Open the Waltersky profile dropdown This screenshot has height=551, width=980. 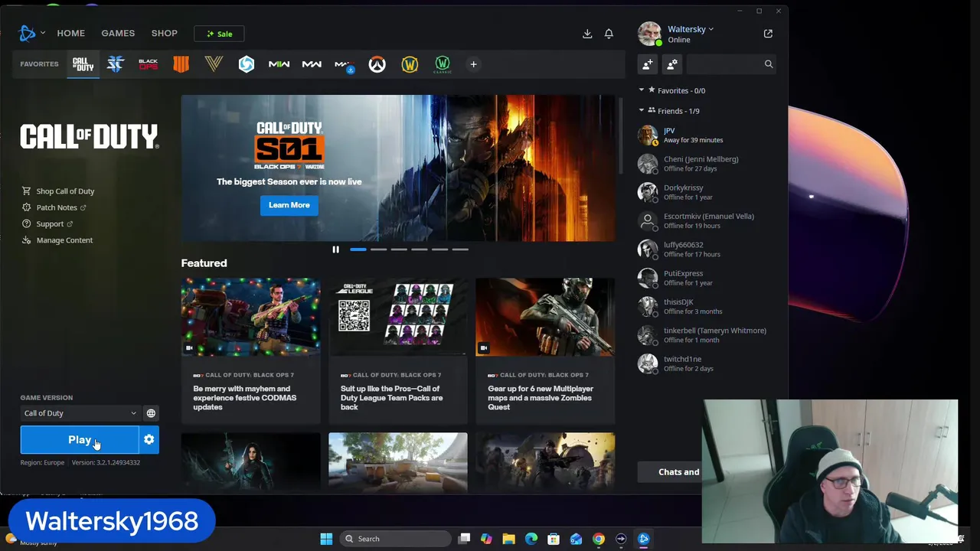tap(691, 29)
